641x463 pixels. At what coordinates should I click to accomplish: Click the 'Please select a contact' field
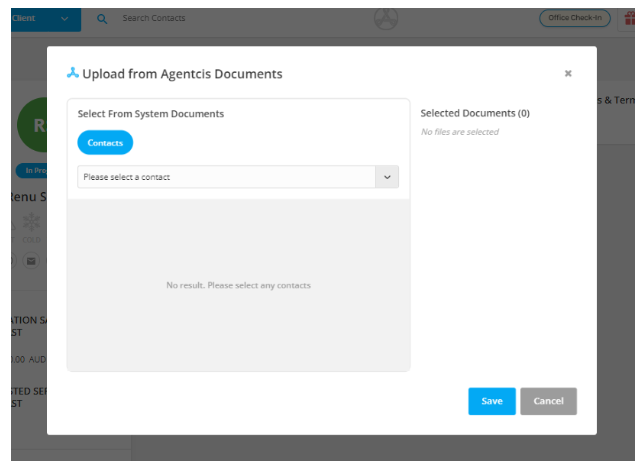point(238,177)
